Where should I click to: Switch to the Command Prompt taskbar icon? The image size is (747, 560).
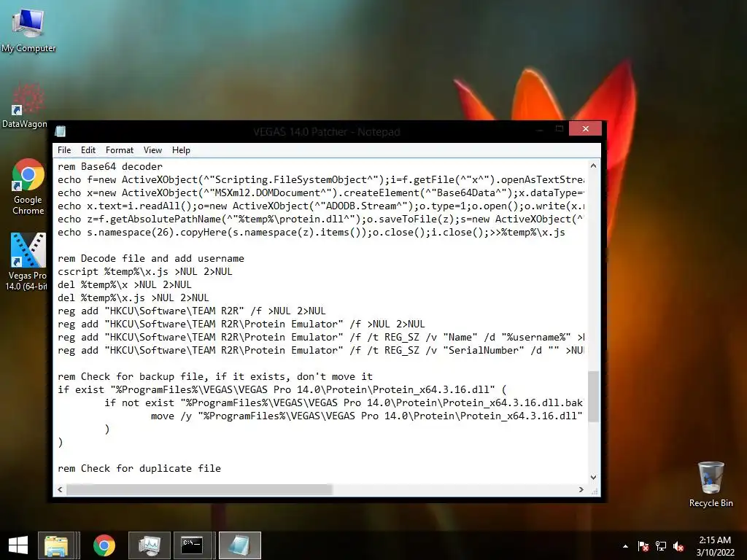pos(193,545)
